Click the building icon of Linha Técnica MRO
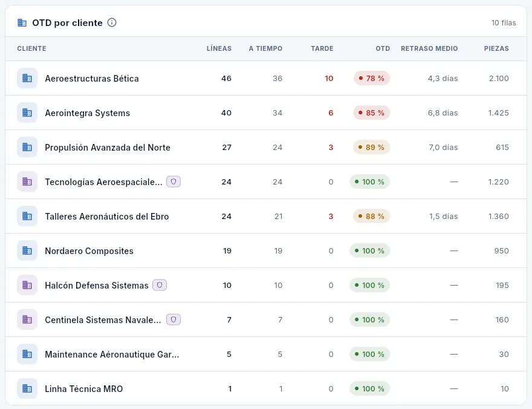 coord(27,388)
